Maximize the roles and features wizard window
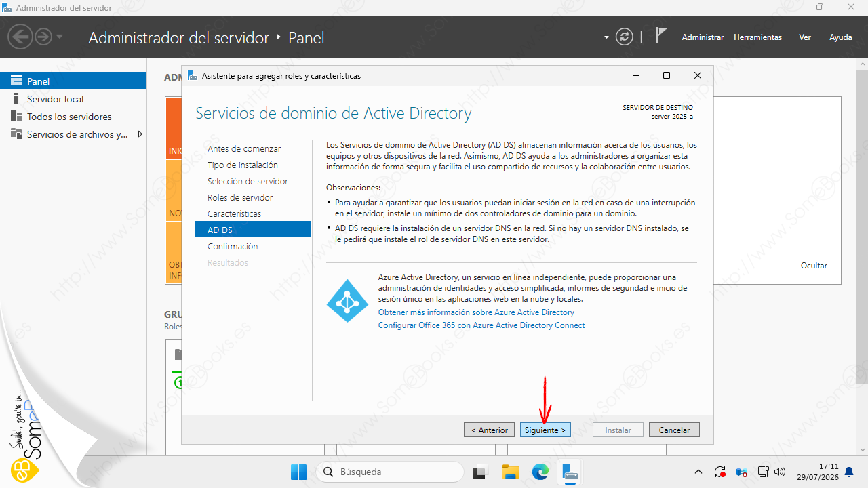Image resolution: width=868 pixels, height=488 pixels. click(x=667, y=76)
